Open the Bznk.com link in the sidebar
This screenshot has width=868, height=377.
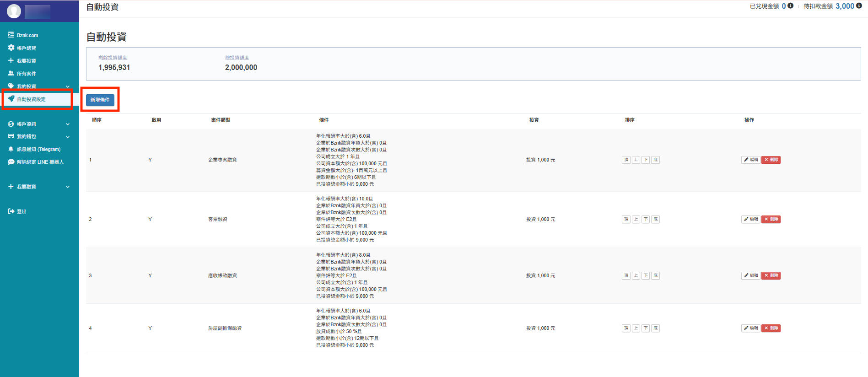[x=27, y=35]
